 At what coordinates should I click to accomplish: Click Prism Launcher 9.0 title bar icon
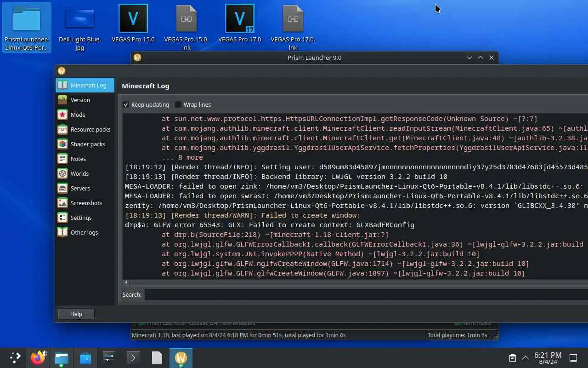click(137, 57)
